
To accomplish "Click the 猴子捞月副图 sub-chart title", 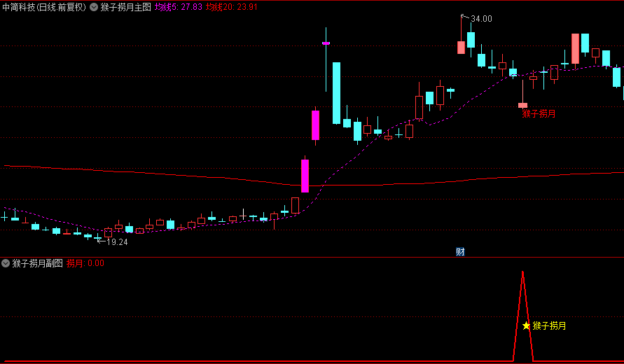I will coord(37,263).
